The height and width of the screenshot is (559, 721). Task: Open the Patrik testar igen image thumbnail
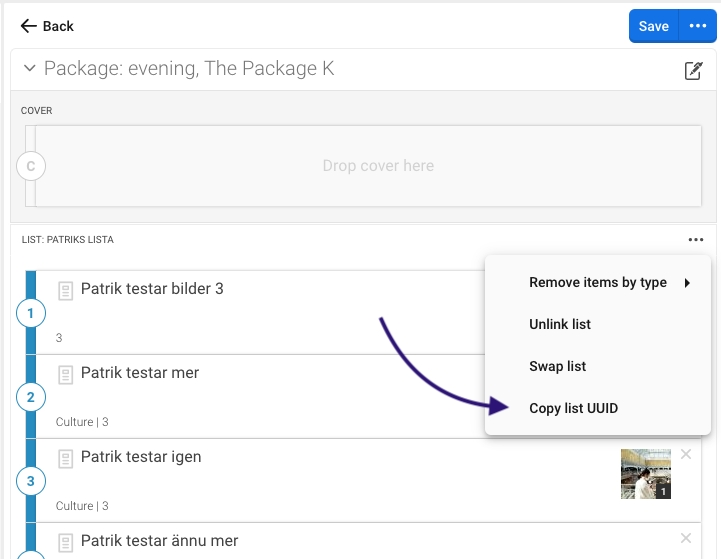(645, 474)
